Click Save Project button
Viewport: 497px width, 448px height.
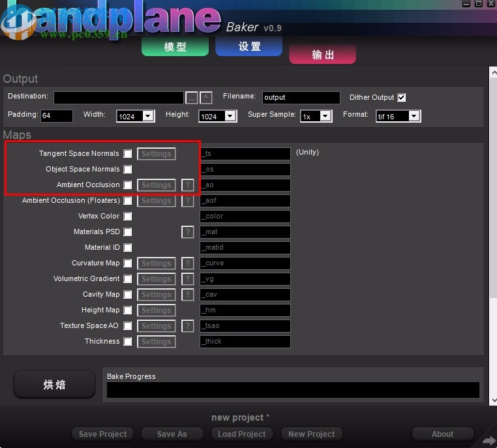pyautogui.click(x=102, y=434)
